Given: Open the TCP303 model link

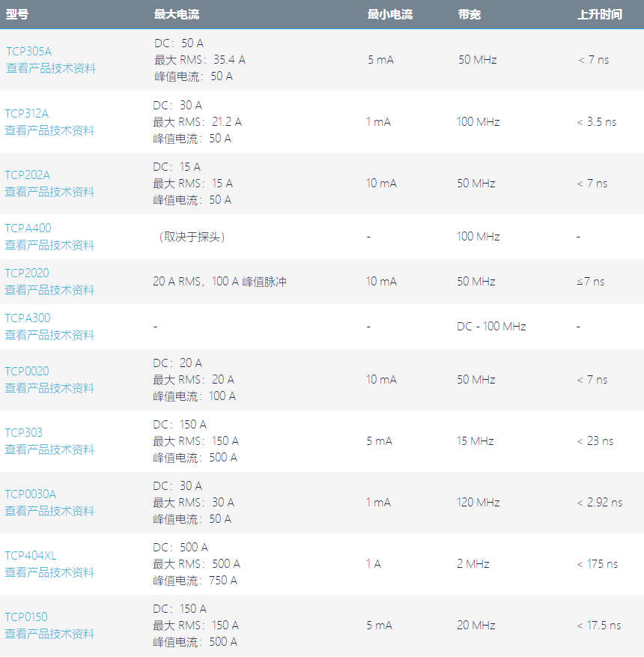Looking at the screenshot, I should coord(23,433).
